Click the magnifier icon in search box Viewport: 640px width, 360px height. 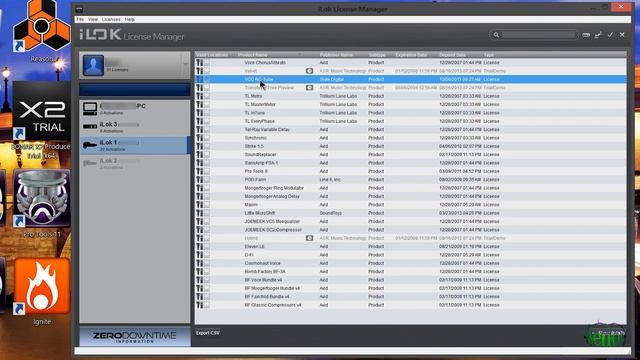pos(496,35)
